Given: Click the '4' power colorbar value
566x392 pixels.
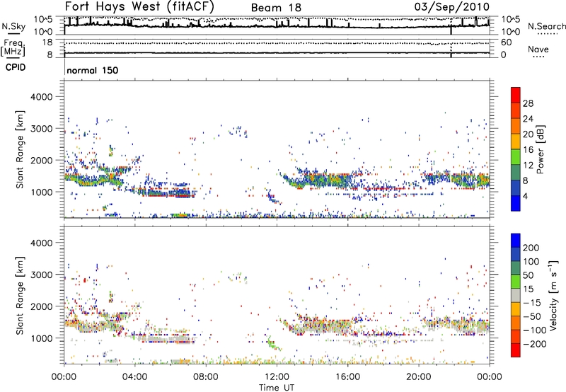Looking at the screenshot, I should (x=525, y=196).
